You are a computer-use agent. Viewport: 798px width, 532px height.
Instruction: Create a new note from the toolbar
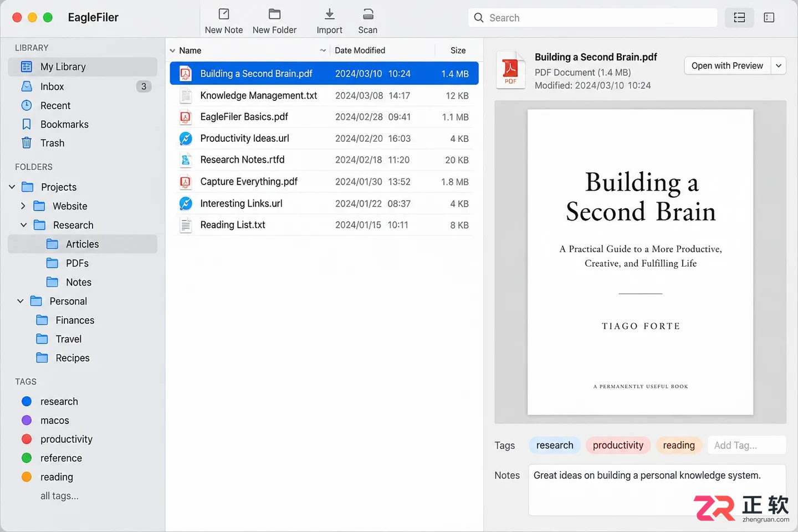tap(224, 21)
